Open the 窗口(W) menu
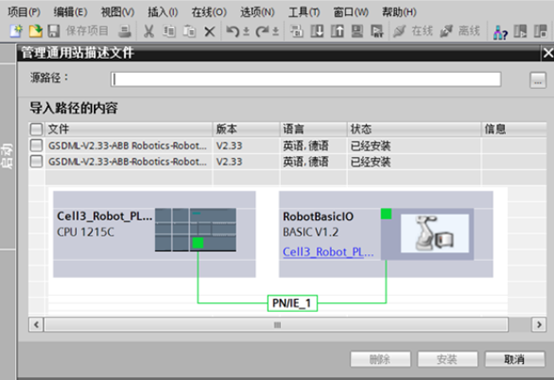This screenshot has width=554, height=380. pos(350,12)
